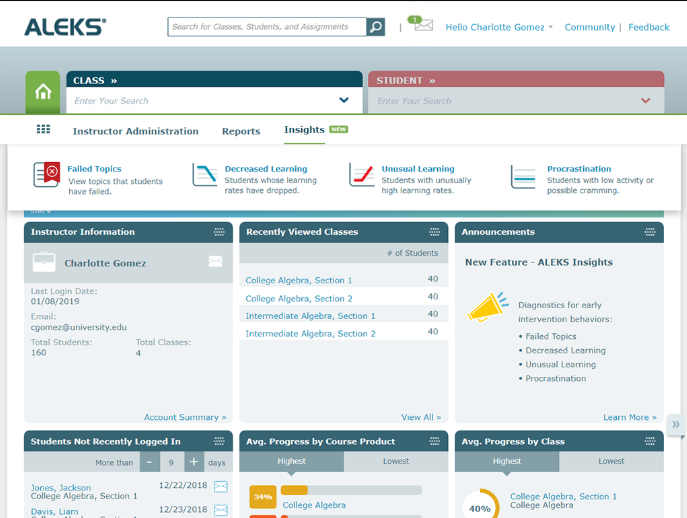Select Highest tab in Course Product panel
This screenshot has width=687, height=518.
(291, 461)
